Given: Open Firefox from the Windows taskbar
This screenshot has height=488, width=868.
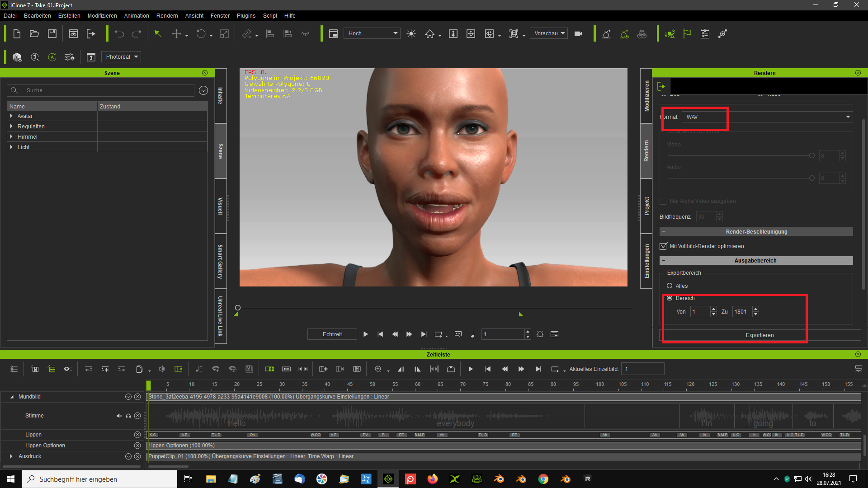Looking at the screenshot, I should point(433,479).
